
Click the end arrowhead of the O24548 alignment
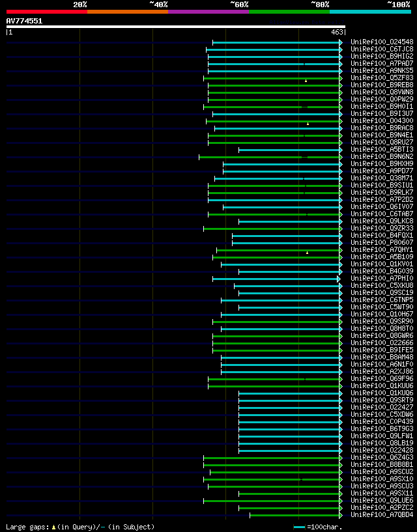(341, 42)
